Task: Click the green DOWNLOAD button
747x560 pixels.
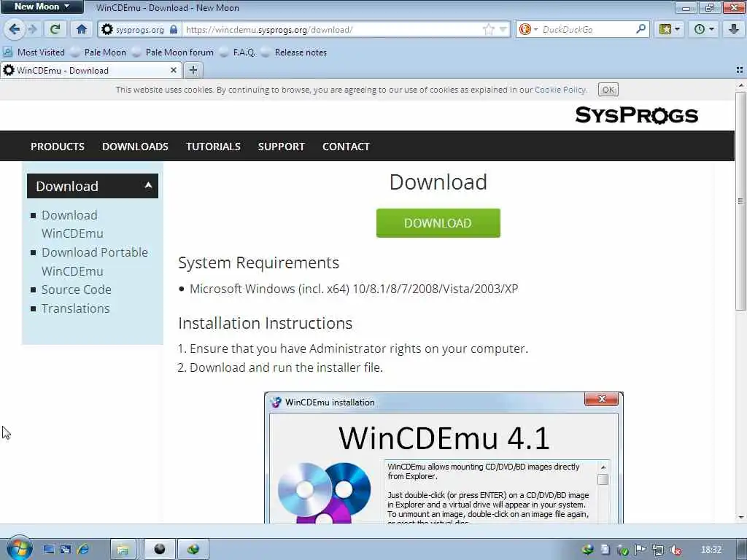Action: coord(438,223)
